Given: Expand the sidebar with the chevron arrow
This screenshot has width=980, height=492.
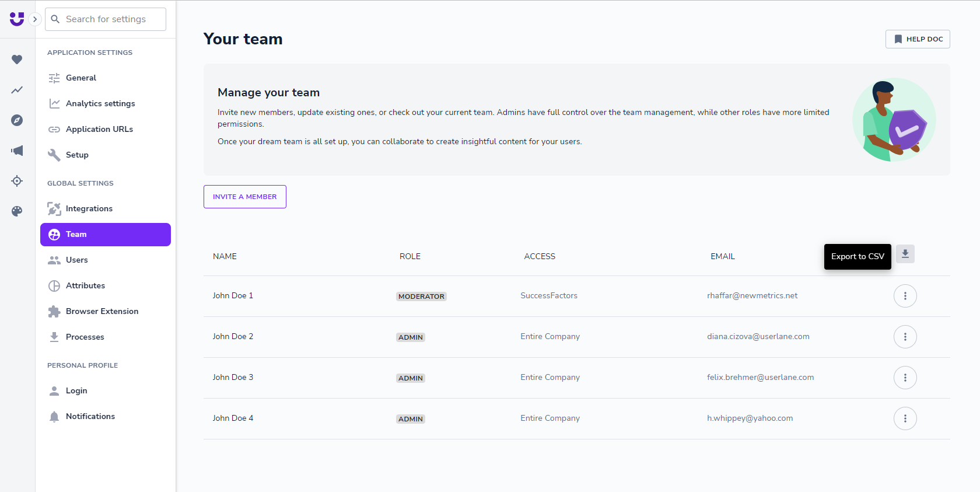Looking at the screenshot, I should click(35, 19).
